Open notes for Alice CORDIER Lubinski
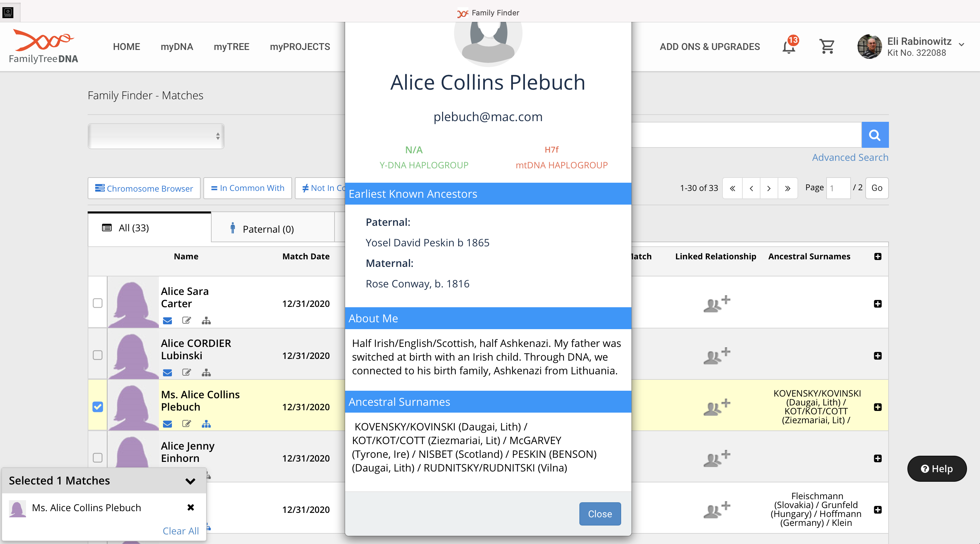The image size is (980, 544). pos(186,372)
